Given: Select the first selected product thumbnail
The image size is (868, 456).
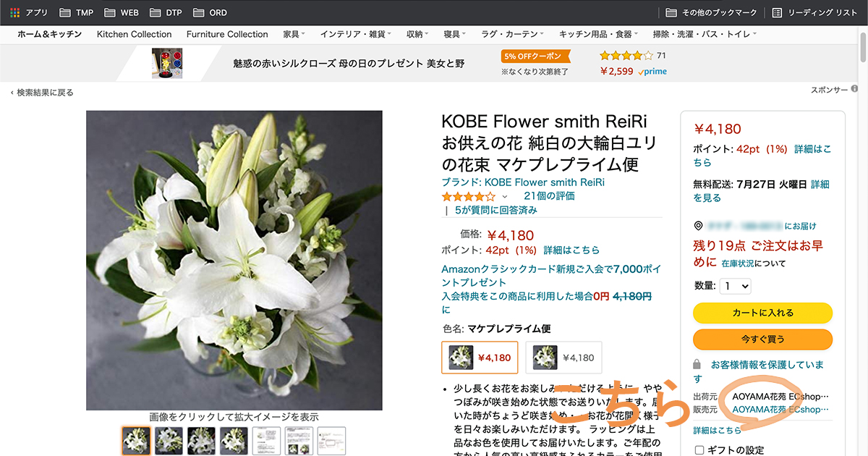Looking at the screenshot, I should [x=136, y=441].
